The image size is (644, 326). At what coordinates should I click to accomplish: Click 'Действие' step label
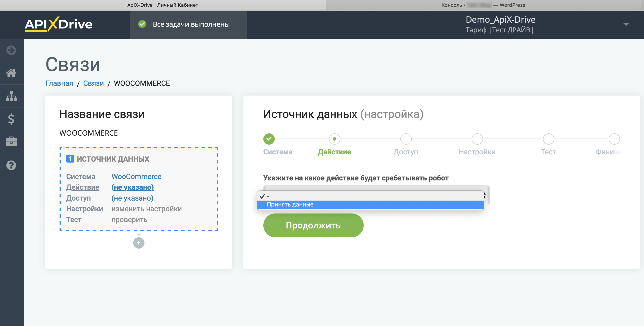pos(334,152)
